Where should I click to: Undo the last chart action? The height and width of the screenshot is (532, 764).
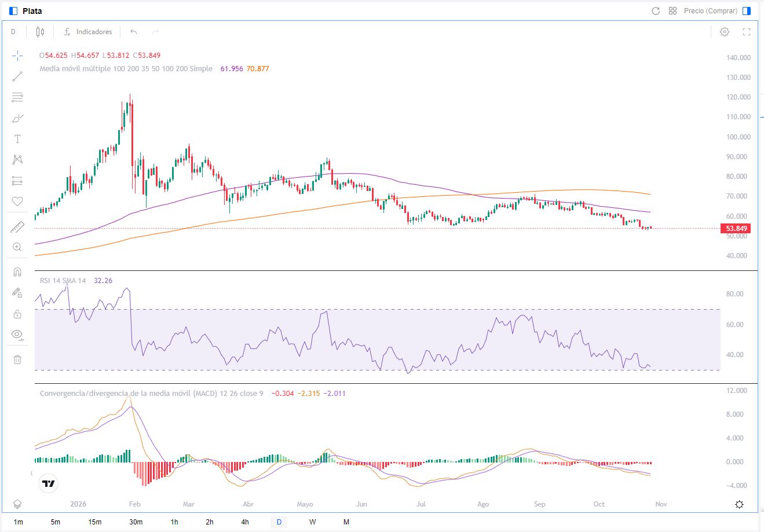point(134,32)
